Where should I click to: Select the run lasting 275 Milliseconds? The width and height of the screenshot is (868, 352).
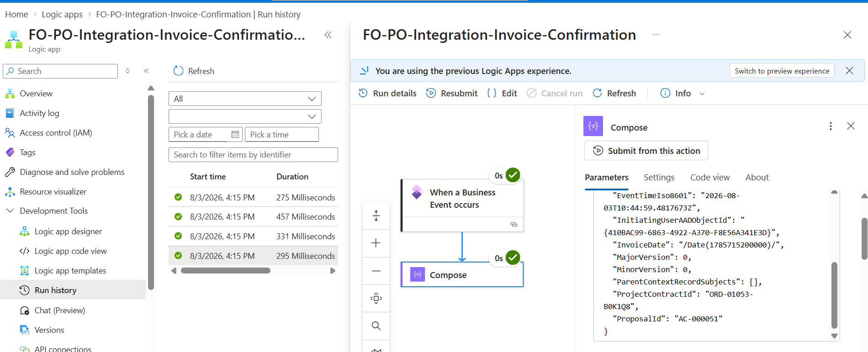tap(253, 198)
